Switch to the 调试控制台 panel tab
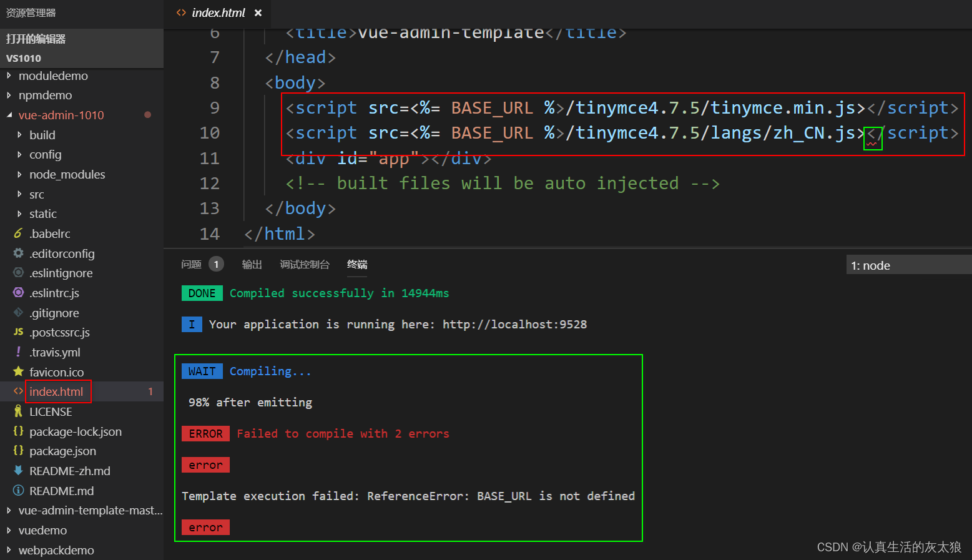Screen dimensions: 972x560 tap(305, 264)
